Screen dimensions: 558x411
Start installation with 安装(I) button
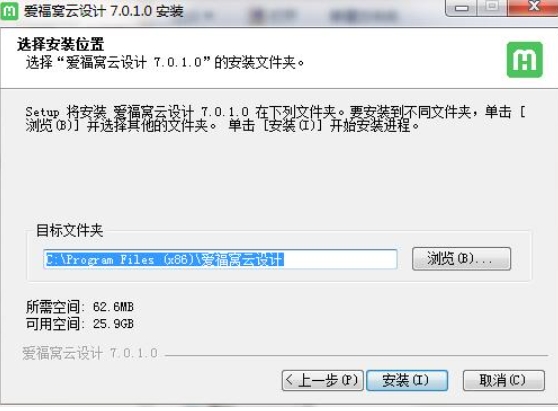pyautogui.click(x=407, y=380)
